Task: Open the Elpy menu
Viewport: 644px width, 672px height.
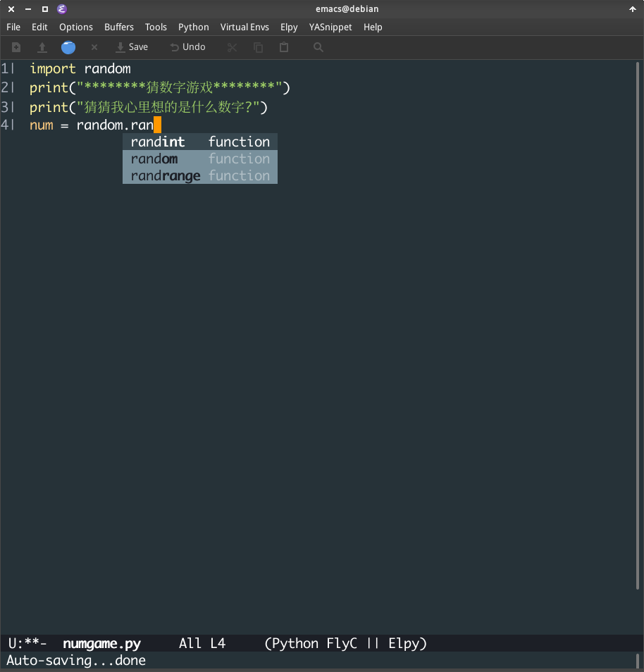Action: coord(289,27)
